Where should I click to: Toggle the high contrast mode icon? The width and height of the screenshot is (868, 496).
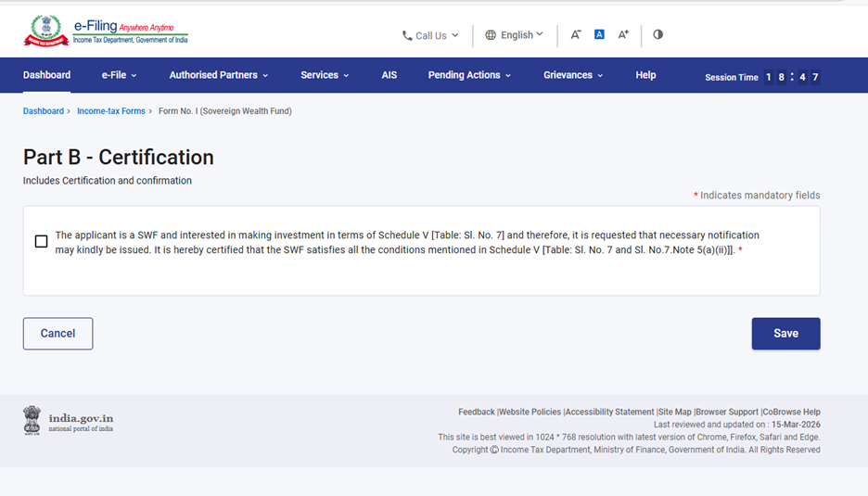click(657, 35)
